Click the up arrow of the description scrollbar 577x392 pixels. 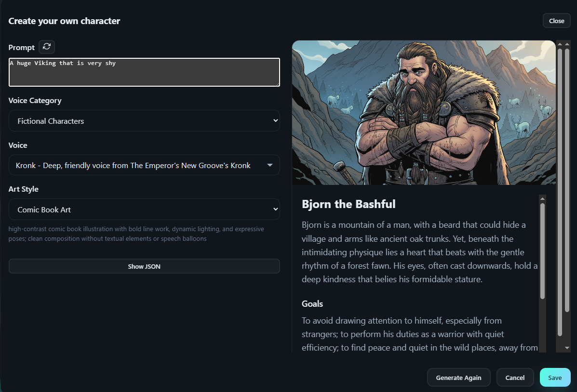point(542,198)
